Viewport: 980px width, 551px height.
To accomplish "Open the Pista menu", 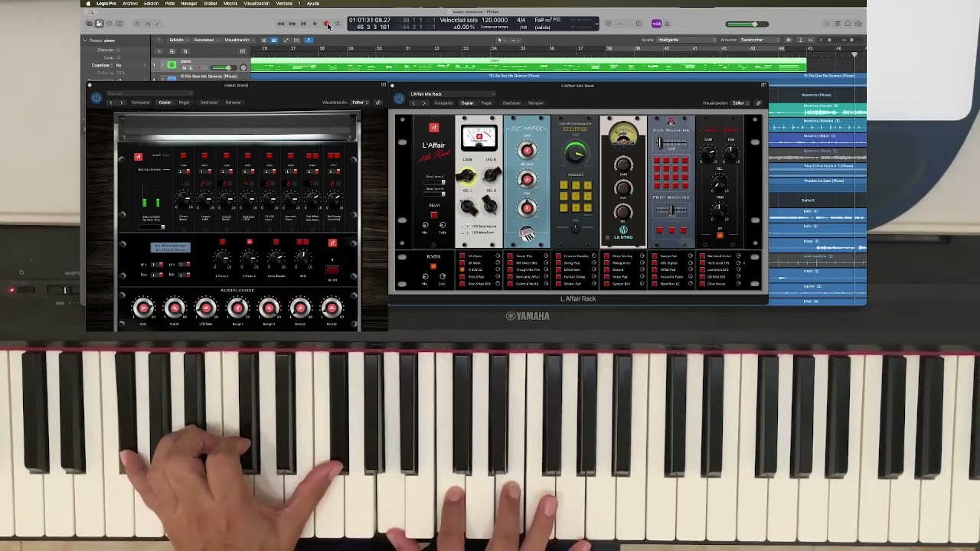I will point(170,3).
